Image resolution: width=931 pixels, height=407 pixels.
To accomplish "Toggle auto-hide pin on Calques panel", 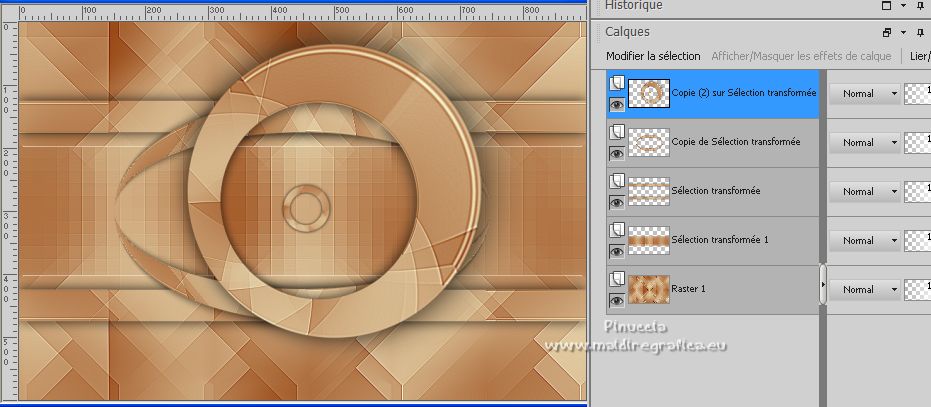I will pyautogui.click(x=921, y=32).
